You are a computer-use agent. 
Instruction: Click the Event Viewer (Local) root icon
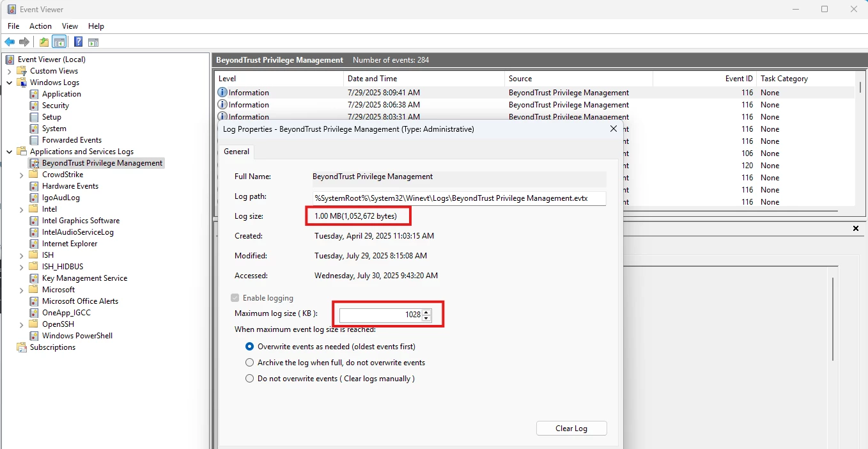10,59
